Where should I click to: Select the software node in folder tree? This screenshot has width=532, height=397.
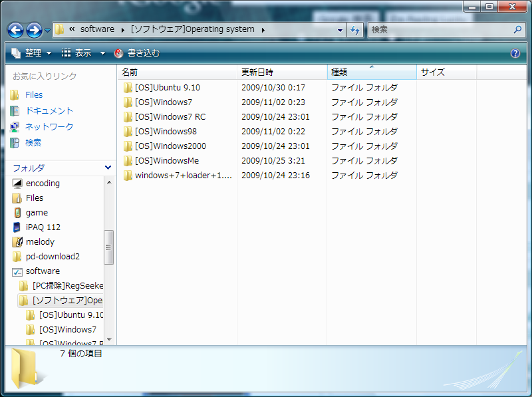(x=43, y=271)
